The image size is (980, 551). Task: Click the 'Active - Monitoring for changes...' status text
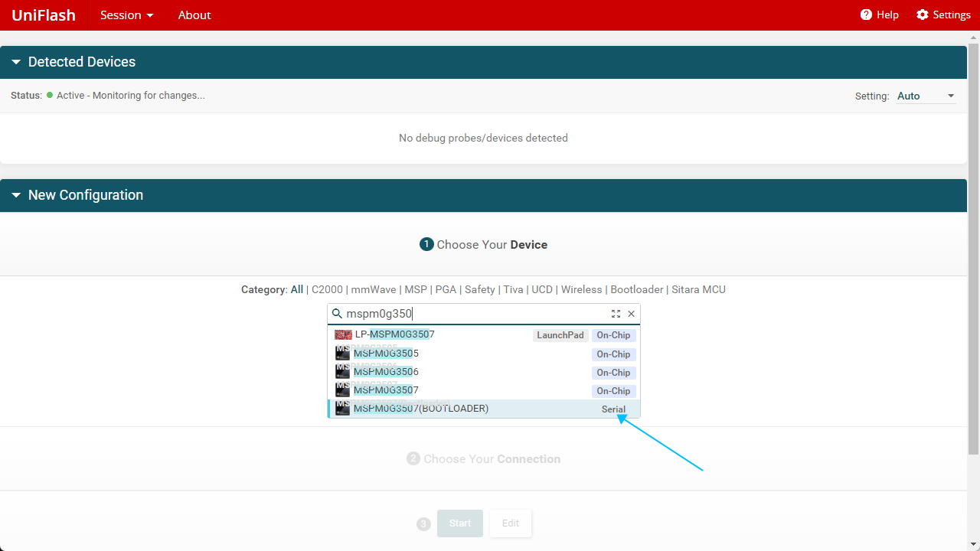(131, 96)
